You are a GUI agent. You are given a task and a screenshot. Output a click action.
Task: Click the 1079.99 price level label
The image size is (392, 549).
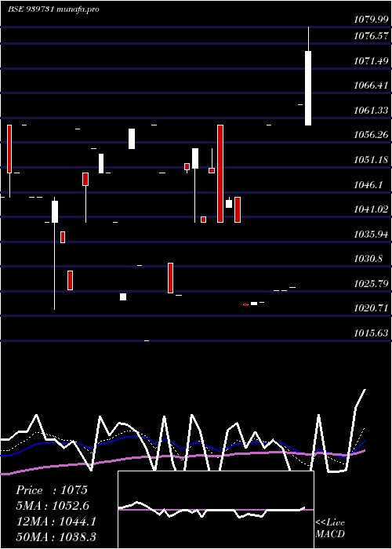(371, 20)
